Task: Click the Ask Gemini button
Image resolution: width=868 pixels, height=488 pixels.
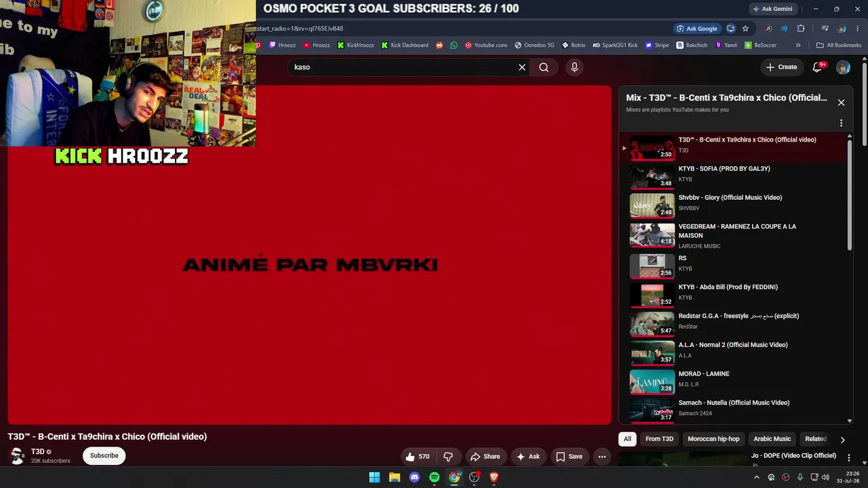Action: coord(772,9)
